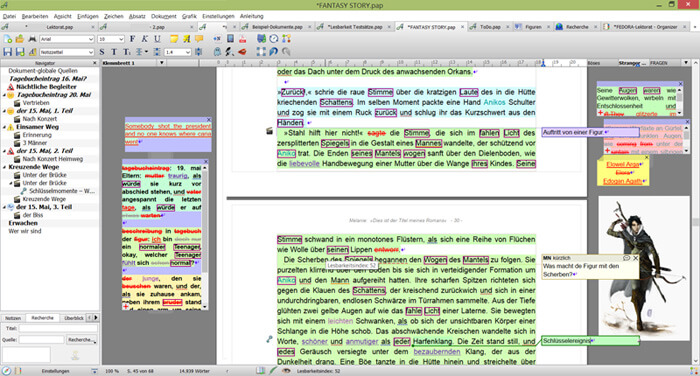This screenshot has height=376, width=700.
Task: Click the clapperboard scene marker beside text
Action: (269, 131)
